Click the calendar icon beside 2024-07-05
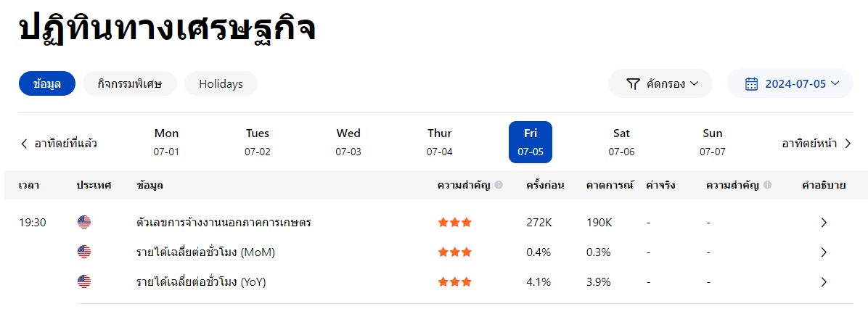Image resolution: width=868 pixels, height=309 pixels. pyautogui.click(x=751, y=83)
